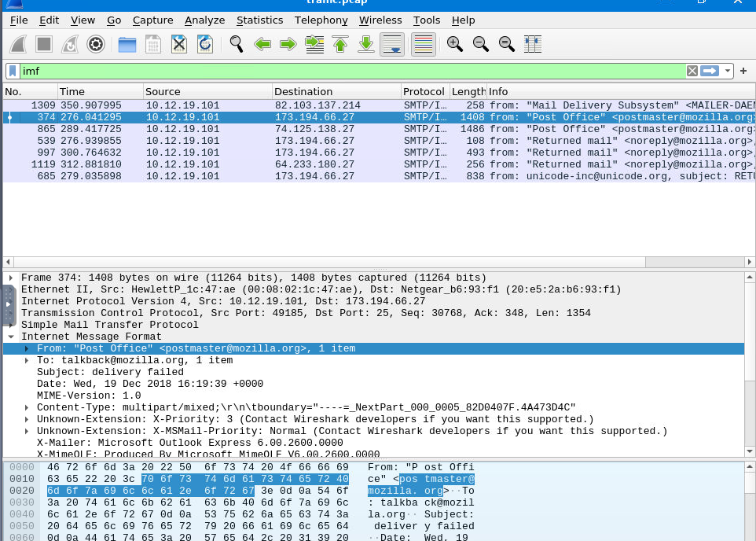Open the Edit menu
This screenshot has height=541, width=756.
tap(50, 20)
